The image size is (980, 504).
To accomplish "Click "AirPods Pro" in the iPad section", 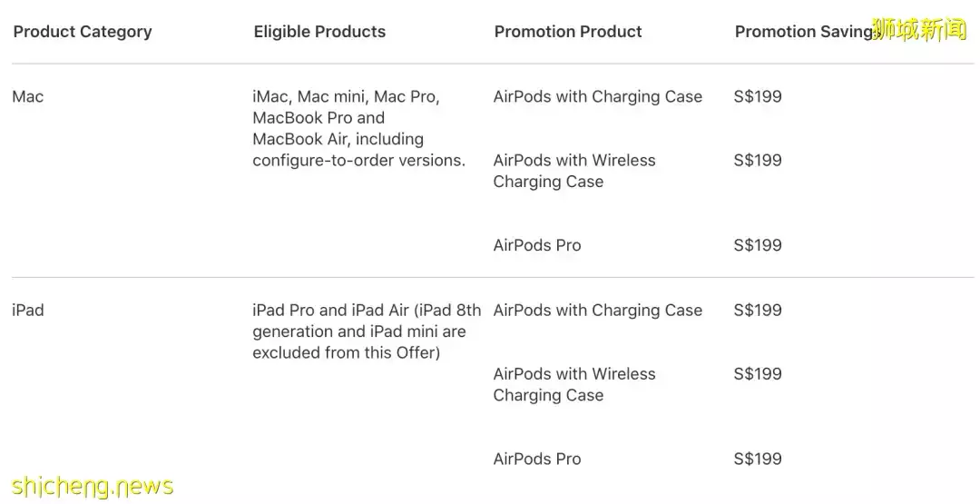I will (536, 459).
